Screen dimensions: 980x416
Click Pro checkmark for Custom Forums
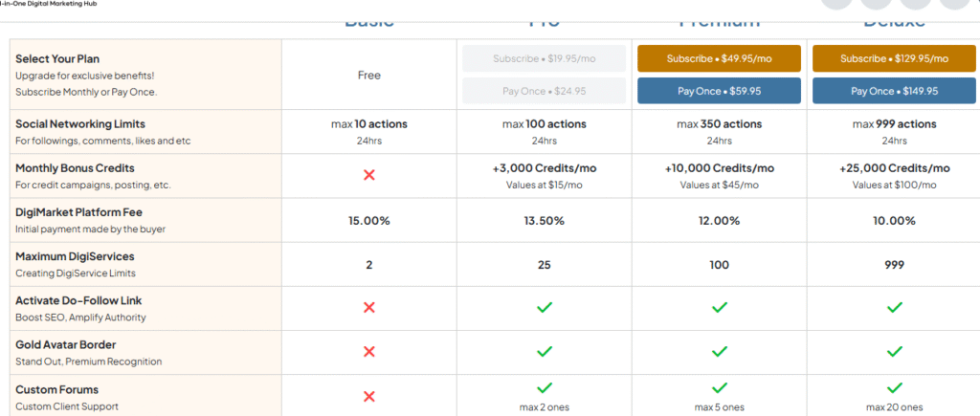(545, 388)
